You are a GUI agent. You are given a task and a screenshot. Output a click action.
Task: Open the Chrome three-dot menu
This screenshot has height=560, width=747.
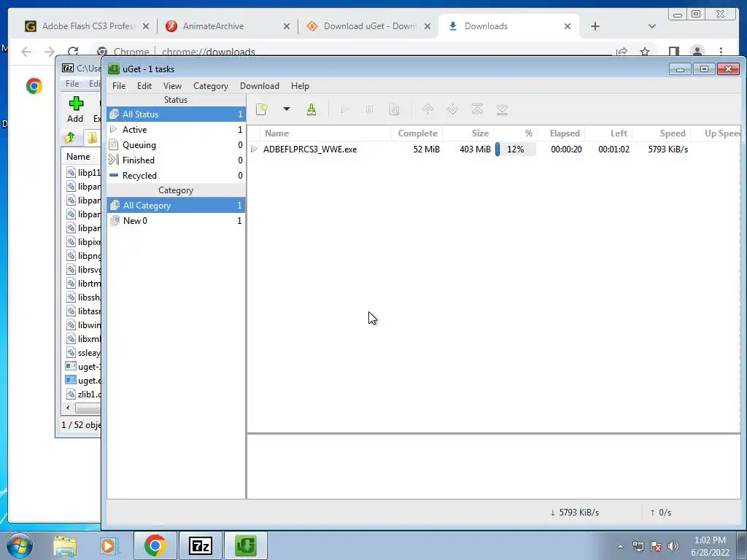point(721,52)
